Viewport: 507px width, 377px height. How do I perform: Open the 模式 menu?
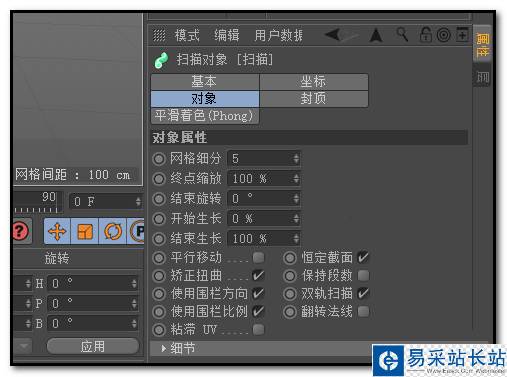click(187, 35)
